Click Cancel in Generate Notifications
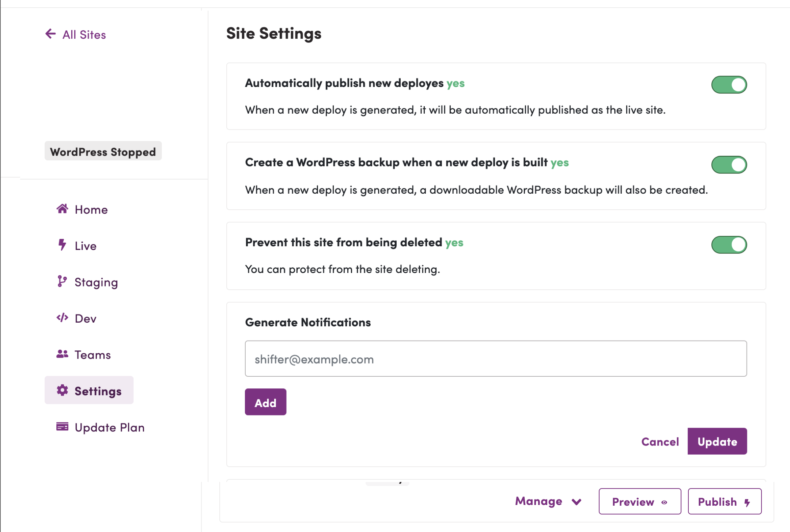 [x=660, y=441]
